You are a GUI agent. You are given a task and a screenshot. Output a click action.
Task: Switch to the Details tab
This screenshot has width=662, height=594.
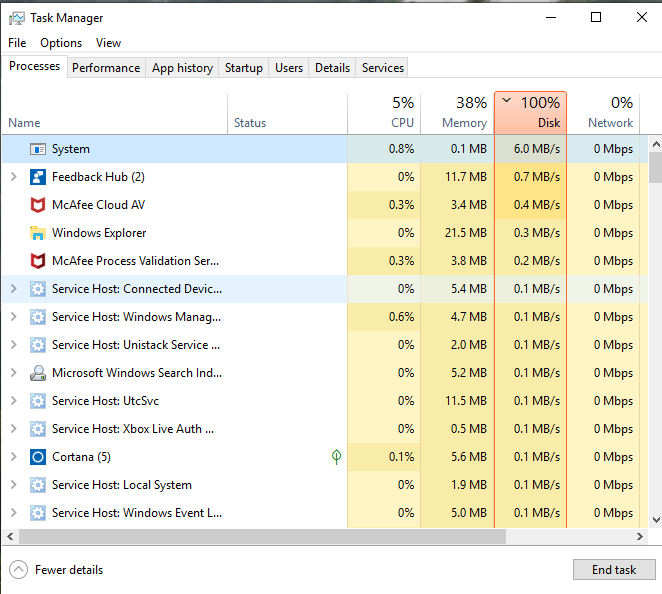tap(332, 68)
